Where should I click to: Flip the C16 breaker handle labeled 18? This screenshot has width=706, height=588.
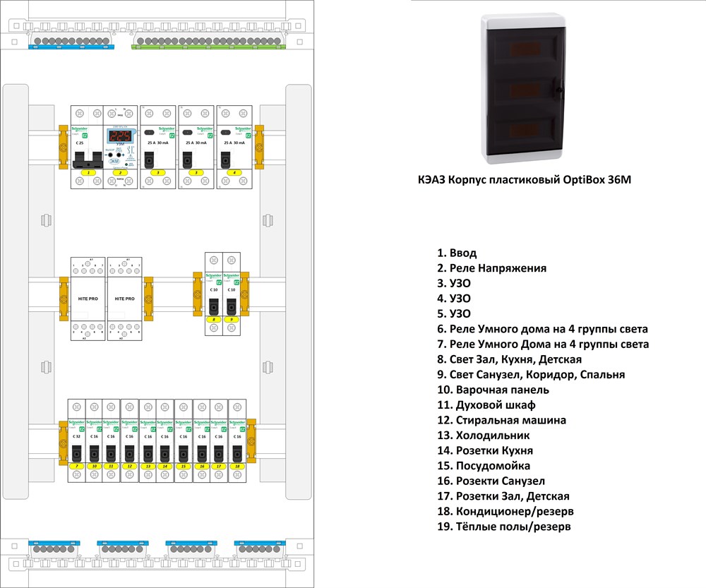click(237, 454)
